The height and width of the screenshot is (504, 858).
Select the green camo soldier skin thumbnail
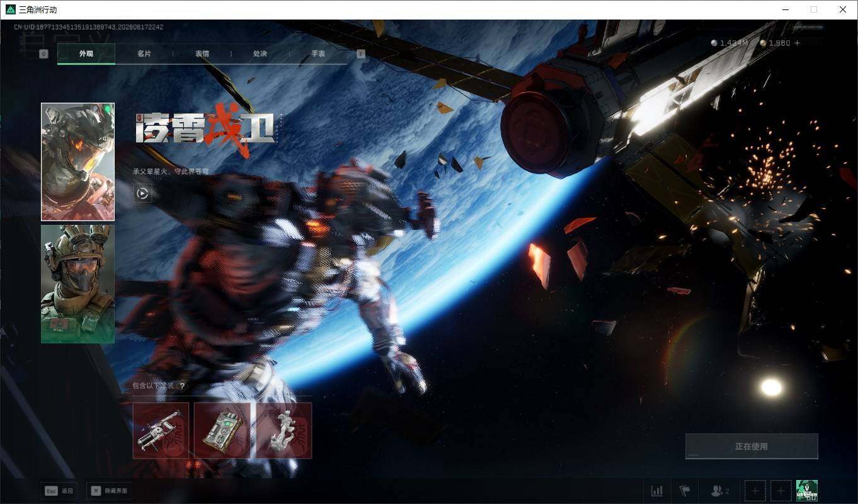(x=78, y=283)
